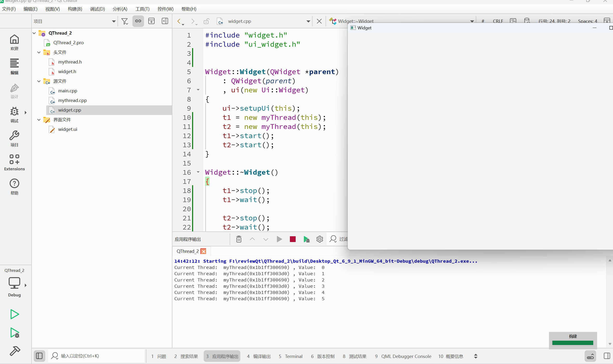Open mythread.cpp in project tree
This screenshot has height=364, width=613.
click(x=72, y=101)
